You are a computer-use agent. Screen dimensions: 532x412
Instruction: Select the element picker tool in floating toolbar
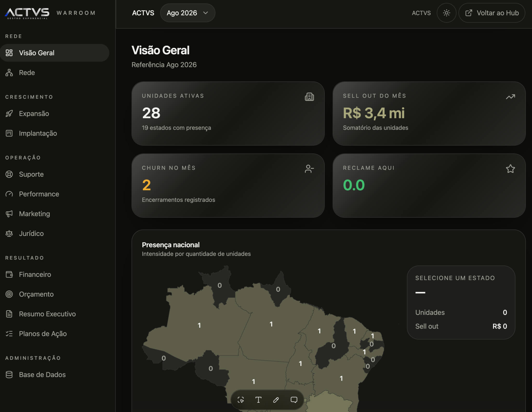coord(241,400)
